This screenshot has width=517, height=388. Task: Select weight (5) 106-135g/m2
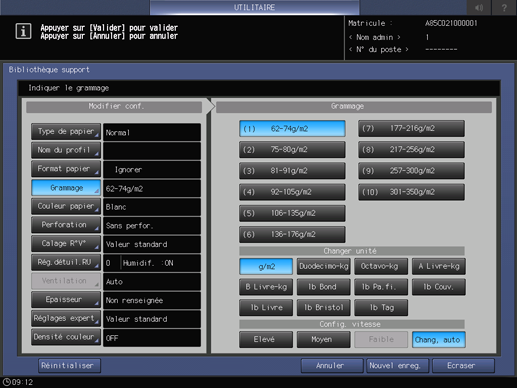(x=292, y=213)
